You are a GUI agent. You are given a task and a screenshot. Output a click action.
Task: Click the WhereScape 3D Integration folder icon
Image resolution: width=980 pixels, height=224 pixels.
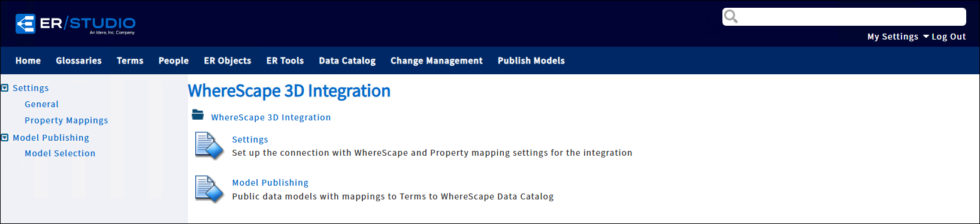(198, 114)
